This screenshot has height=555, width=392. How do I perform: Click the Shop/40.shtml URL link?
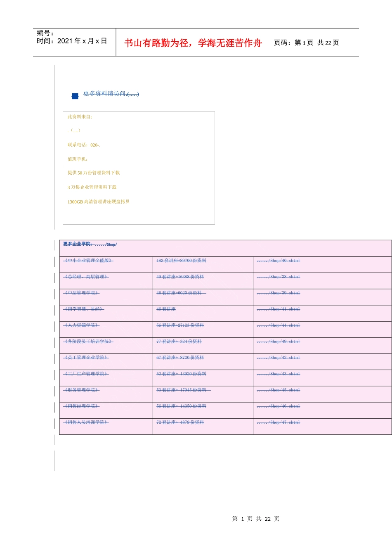coord(279,261)
